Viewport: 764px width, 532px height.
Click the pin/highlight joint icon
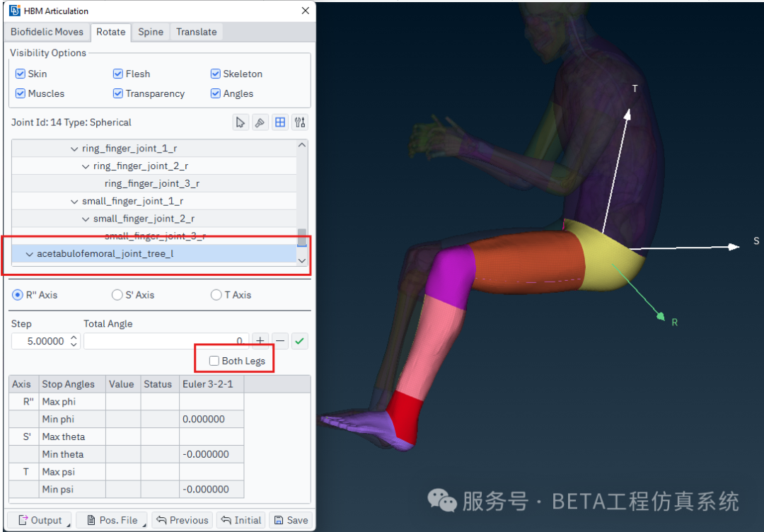point(260,122)
